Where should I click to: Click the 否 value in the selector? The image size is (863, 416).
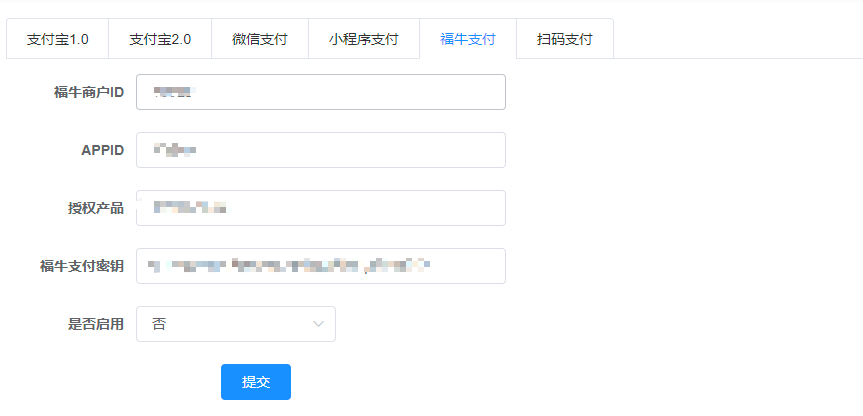coord(159,324)
